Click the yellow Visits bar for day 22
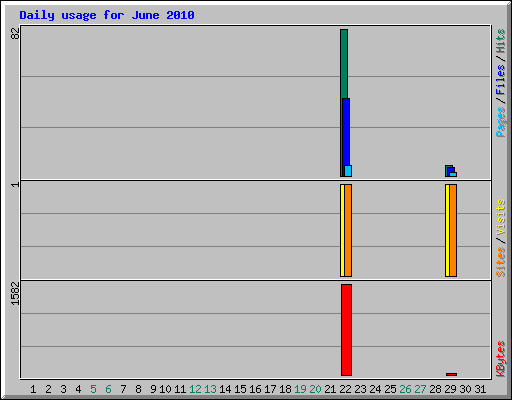Viewport: 512px width, 400px height. tap(342, 230)
